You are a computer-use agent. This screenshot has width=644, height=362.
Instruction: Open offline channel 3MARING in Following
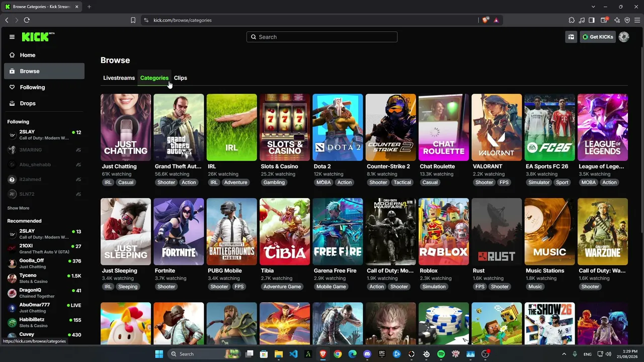click(44, 150)
